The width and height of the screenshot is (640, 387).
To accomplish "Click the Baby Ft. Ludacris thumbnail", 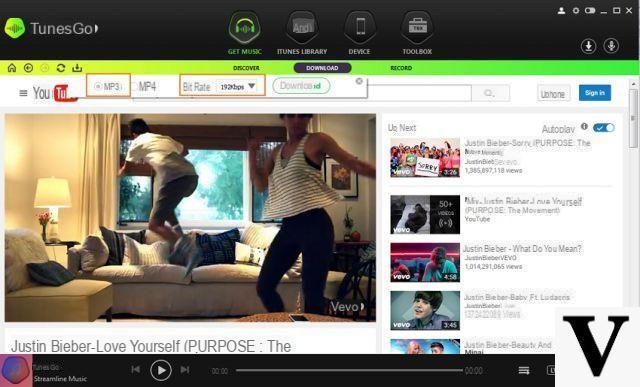I will click(x=425, y=310).
